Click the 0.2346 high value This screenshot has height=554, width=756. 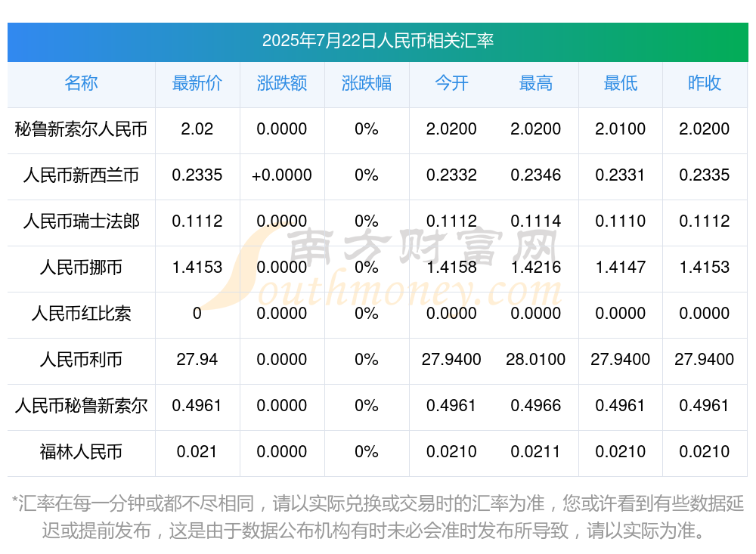coord(536,175)
